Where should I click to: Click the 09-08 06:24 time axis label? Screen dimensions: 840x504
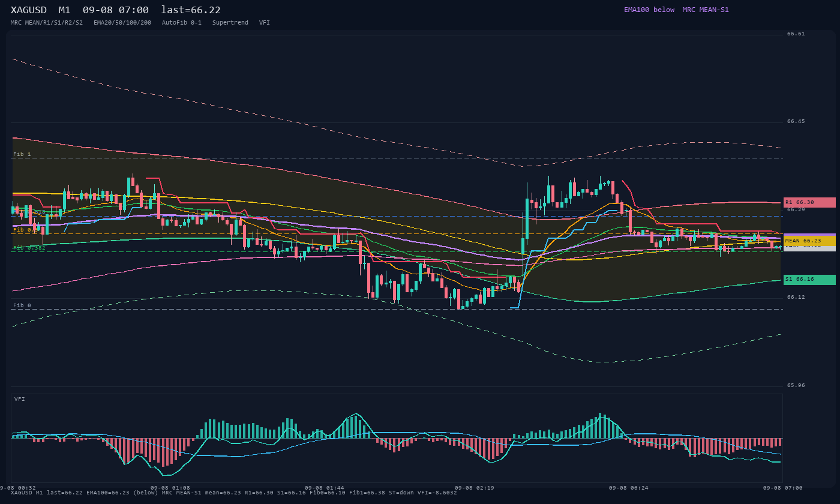629,488
